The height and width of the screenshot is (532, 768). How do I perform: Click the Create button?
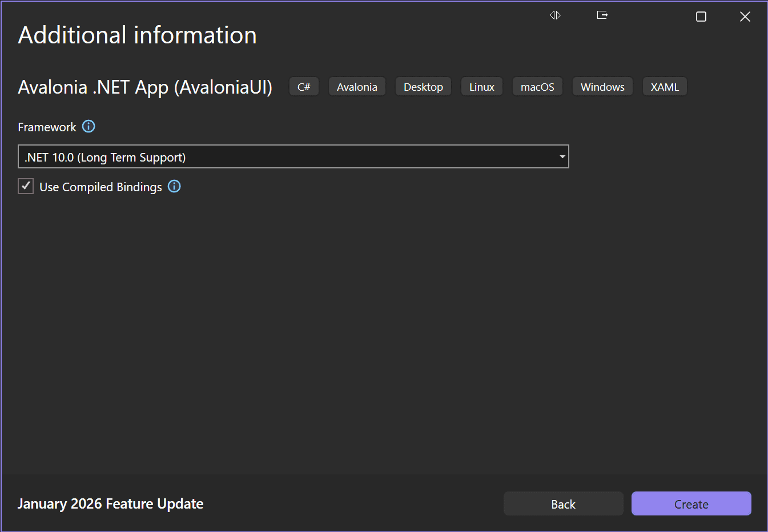pos(691,503)
